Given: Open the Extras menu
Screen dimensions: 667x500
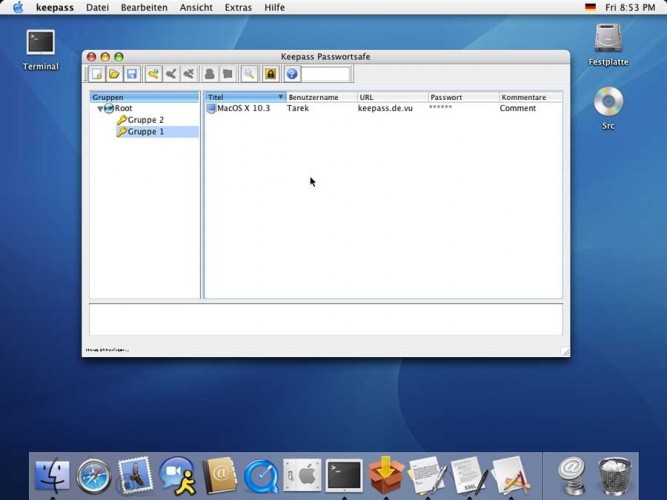Looking at the screenshot, I should click(238, 7).
